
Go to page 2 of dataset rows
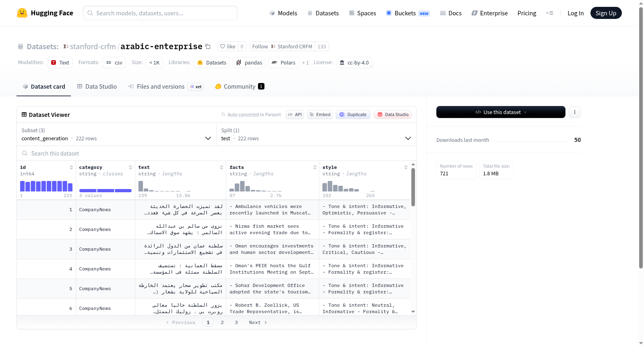tap(222, 322)
